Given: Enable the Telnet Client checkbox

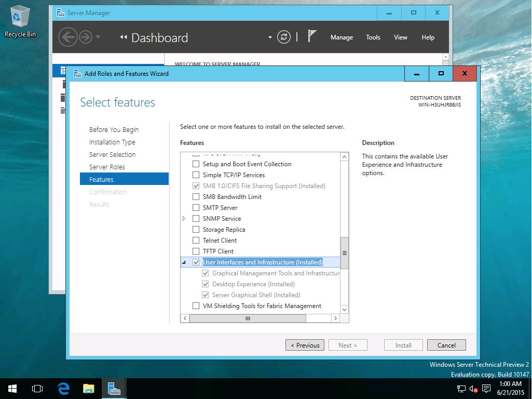Looking at the screenshot, I should pos(196,241).
